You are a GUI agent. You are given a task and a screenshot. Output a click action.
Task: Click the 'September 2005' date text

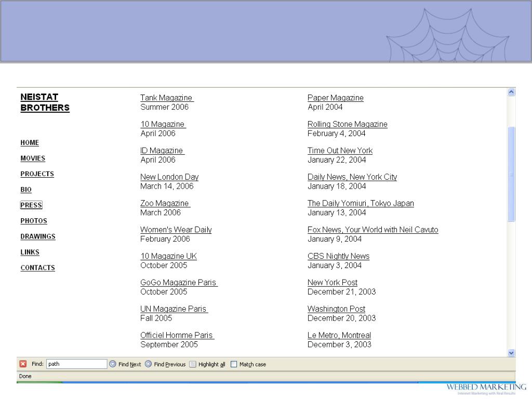point(169,345)
